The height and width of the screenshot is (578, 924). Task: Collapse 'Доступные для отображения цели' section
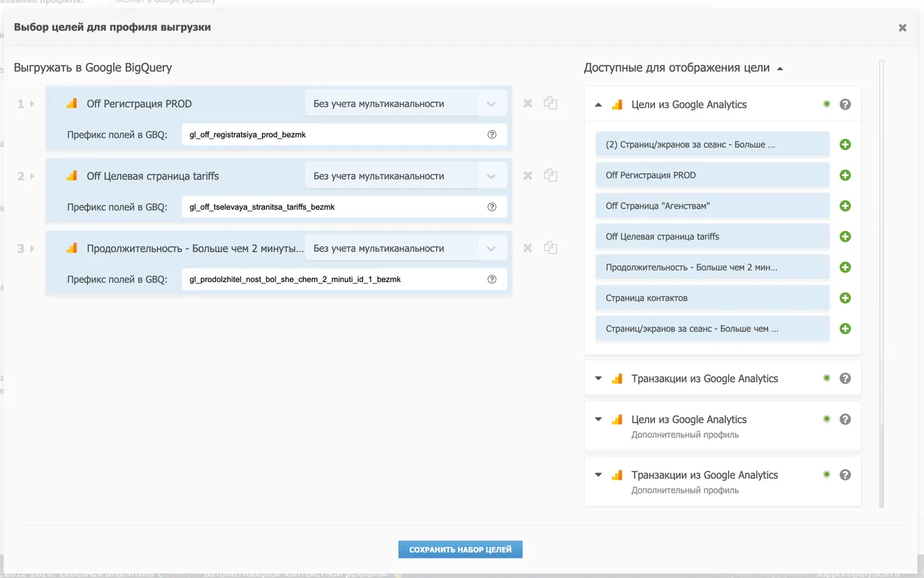[x=780, y=69]
